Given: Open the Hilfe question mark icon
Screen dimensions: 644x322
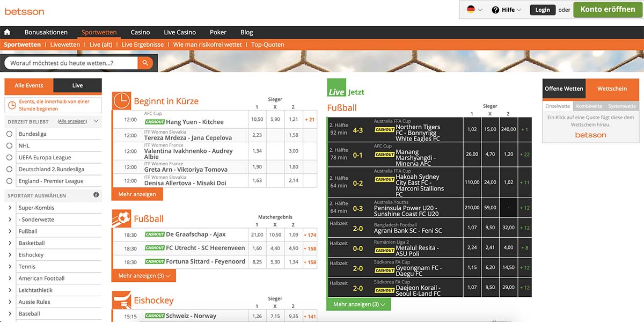Looking at the screenshot, I should (x=495, y=10).
